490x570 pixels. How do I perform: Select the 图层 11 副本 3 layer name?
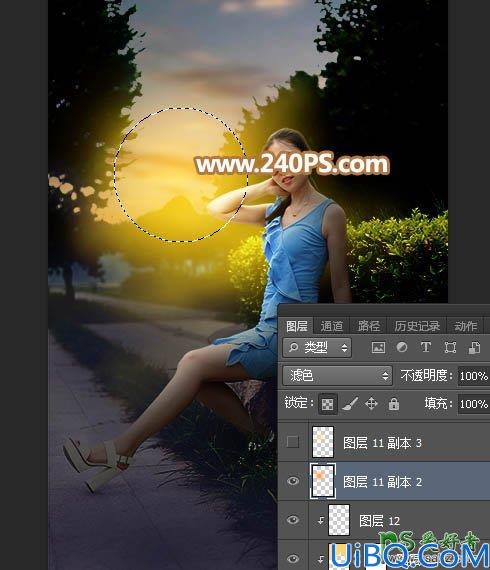tap(382, 443)
